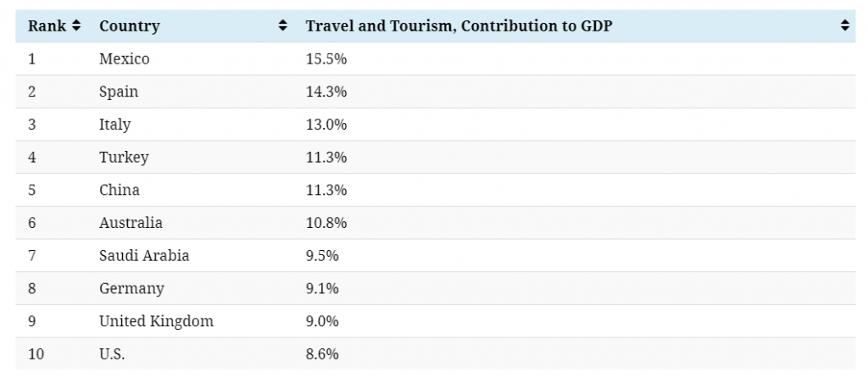The image size is (868, 378).
Task: Select the U.S. country cell
Action: tap(113, 353)
